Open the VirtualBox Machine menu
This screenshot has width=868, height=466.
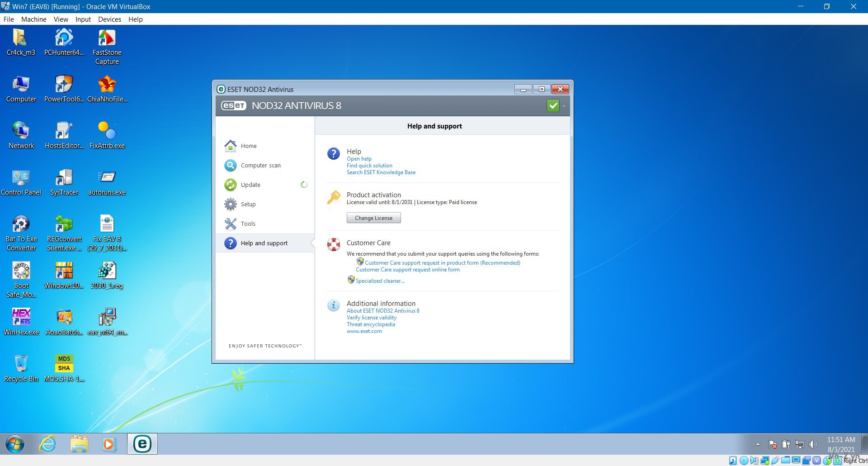point(33,19)
